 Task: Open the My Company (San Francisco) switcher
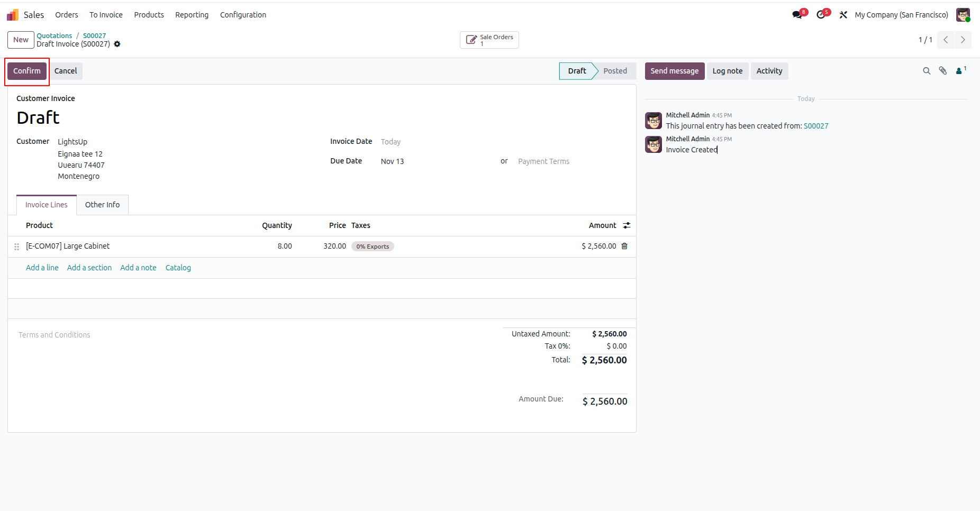[x=901, y=15]
